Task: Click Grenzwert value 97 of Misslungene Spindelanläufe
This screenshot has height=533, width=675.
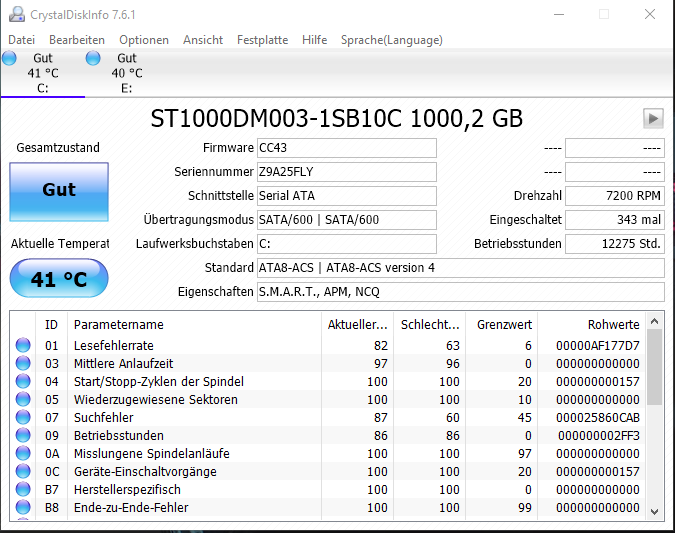Action: pos(524,454)
